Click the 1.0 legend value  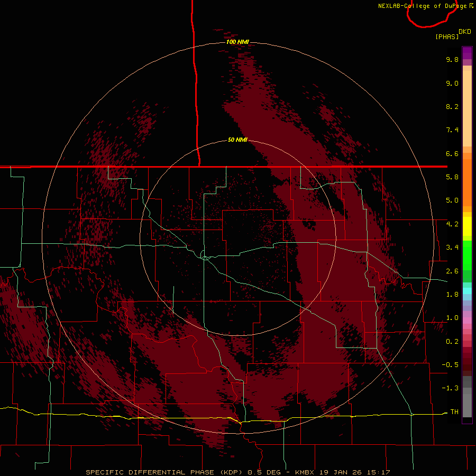click(x=452, y=318)
